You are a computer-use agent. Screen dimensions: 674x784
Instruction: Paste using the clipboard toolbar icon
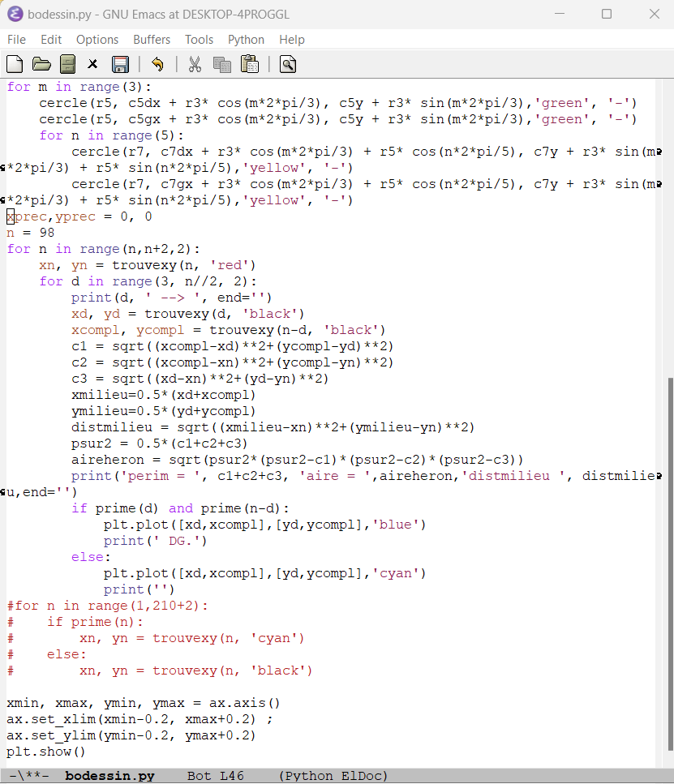[x=249, y=64]
